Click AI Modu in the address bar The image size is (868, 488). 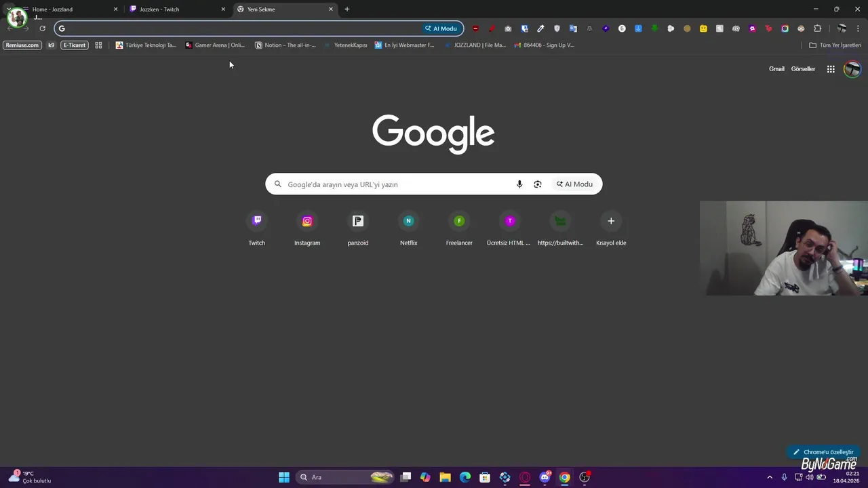pyautogui.click(x=441, y=28)
